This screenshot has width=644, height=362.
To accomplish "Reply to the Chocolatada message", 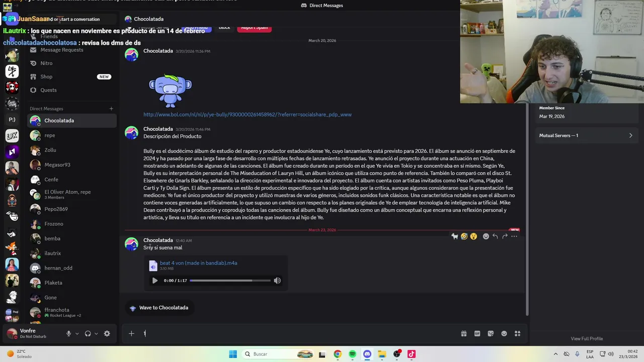I will (495, 236).
